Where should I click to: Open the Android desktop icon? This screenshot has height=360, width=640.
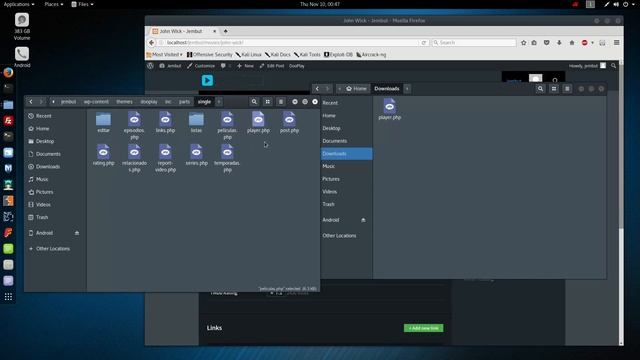(x=22, y=57)
